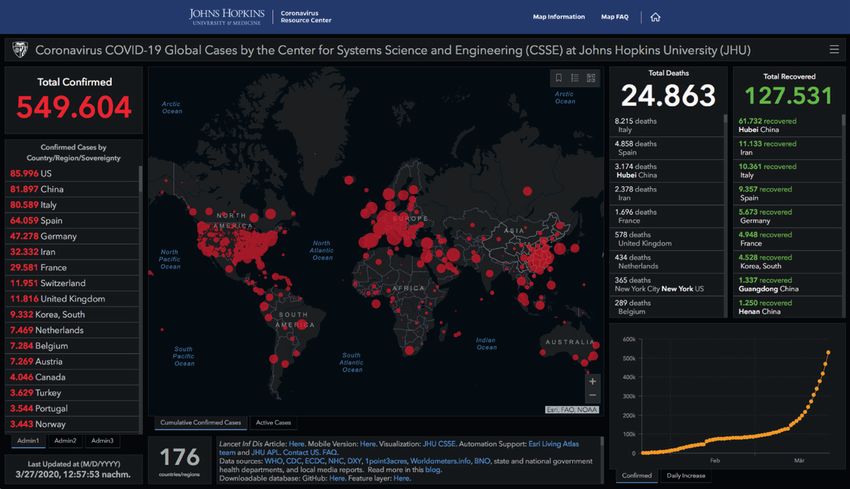Click 11.133 recovered Iran entry
Screen dimensions: 850x489
[x=788, y=148]
